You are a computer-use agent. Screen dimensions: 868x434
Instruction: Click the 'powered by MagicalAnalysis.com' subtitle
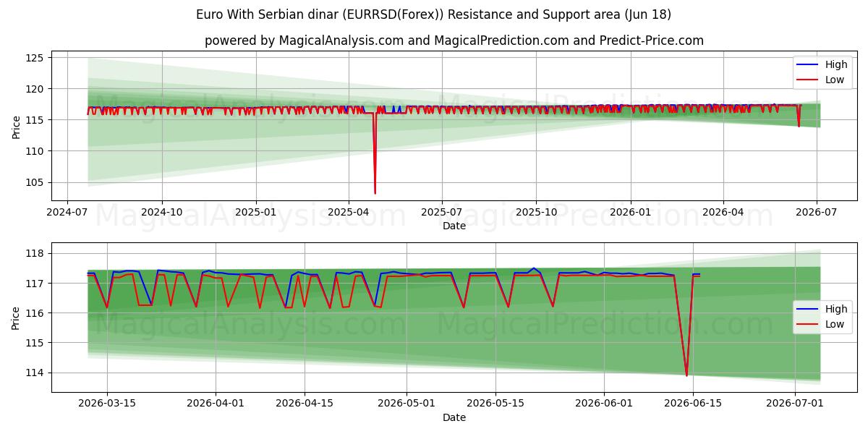click(x=454, y=41)
